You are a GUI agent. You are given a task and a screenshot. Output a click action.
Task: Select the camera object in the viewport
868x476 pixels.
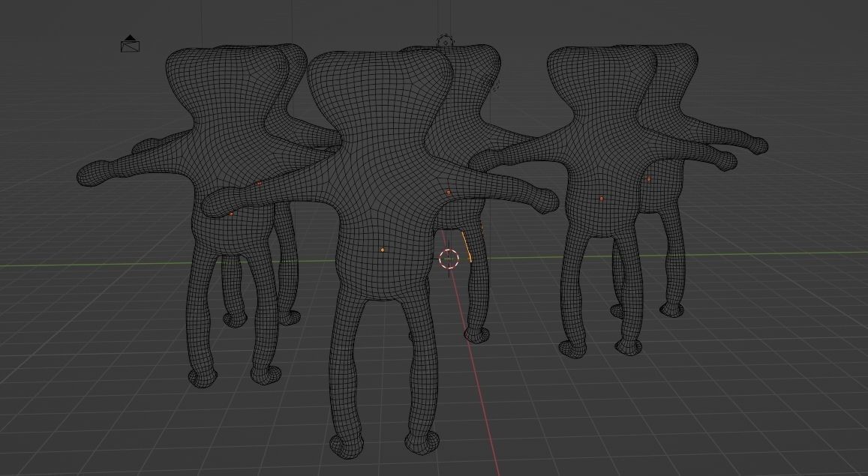click(130, 43)
